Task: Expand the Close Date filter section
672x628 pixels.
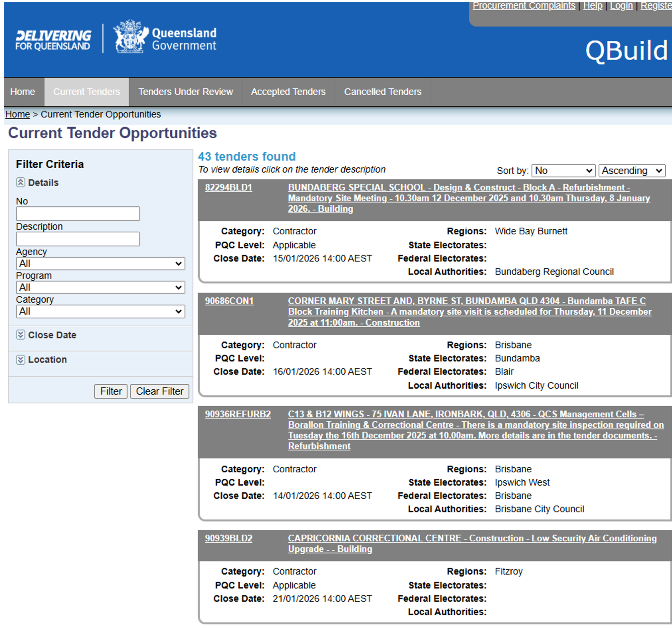Action: point(20,335)
